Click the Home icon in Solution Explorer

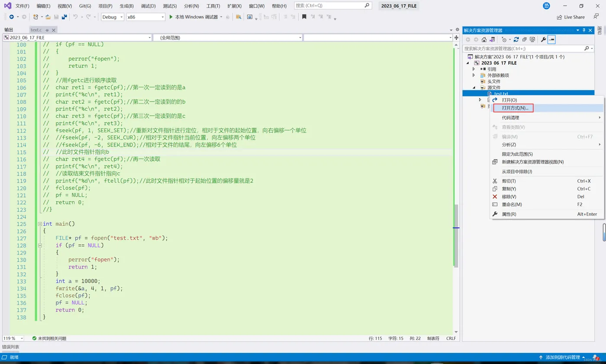tap(484, 39)
